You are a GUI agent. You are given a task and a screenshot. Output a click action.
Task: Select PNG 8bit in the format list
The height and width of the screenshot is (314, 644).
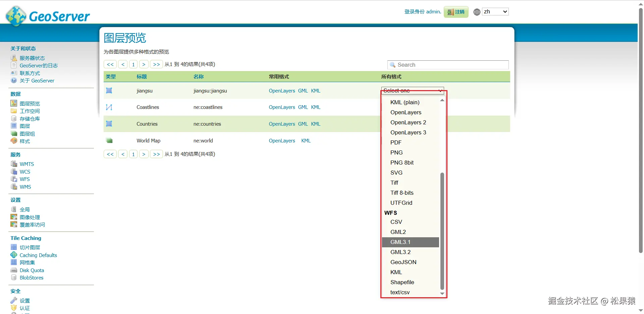pos(402,163)
